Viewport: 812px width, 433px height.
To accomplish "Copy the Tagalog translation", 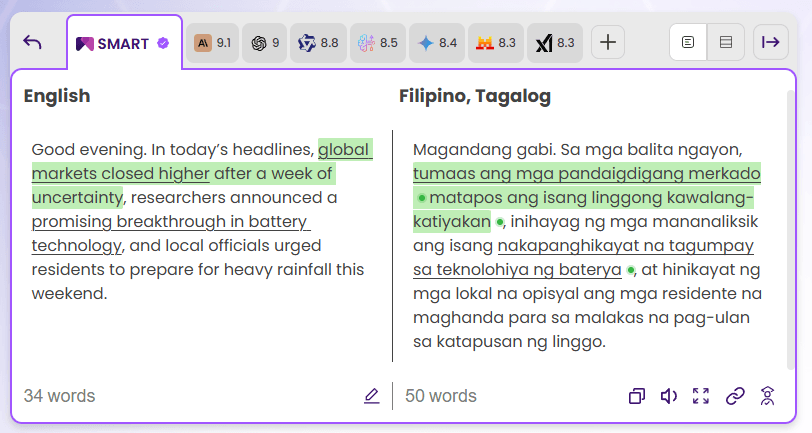I will (637, 396).
